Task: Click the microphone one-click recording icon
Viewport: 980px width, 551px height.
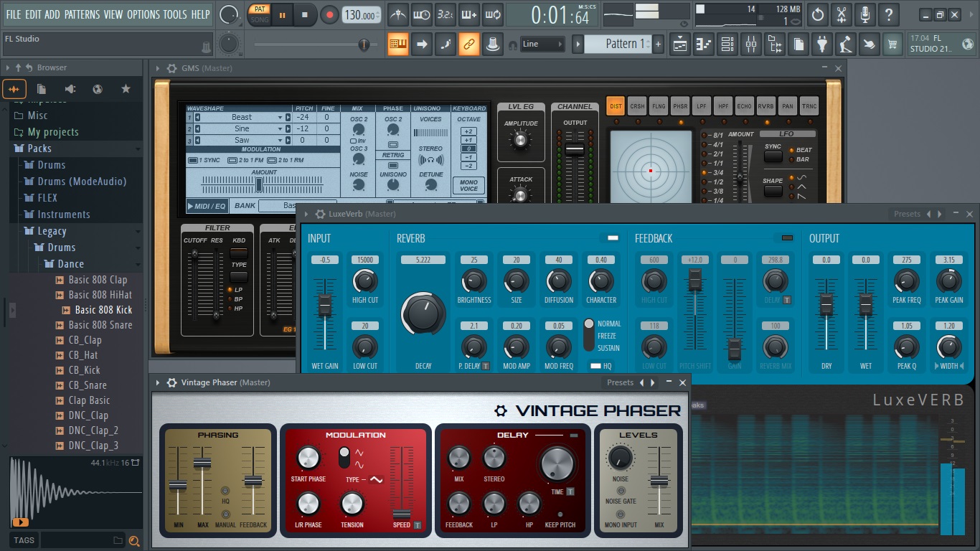Action: point(865,14)
